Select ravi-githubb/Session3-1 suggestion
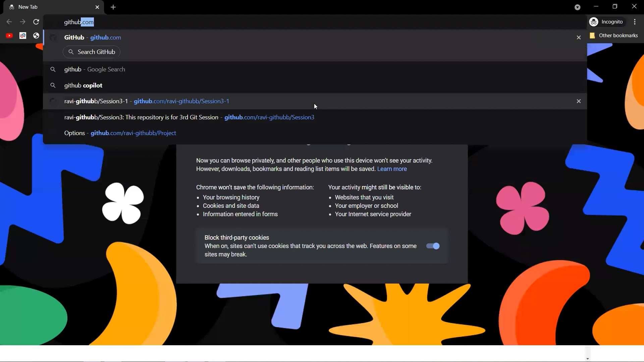The width and height of the screenshot is (644, 362). 315,101
